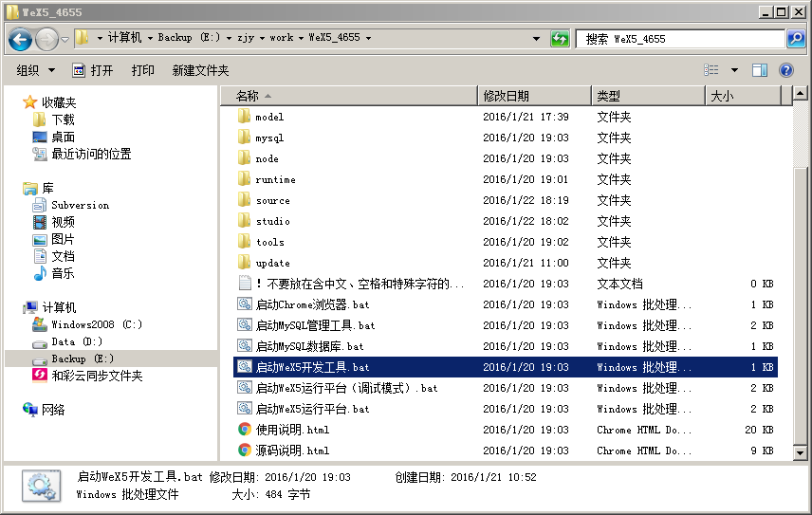Click the green refresh button beside address bar

[560, 38]
